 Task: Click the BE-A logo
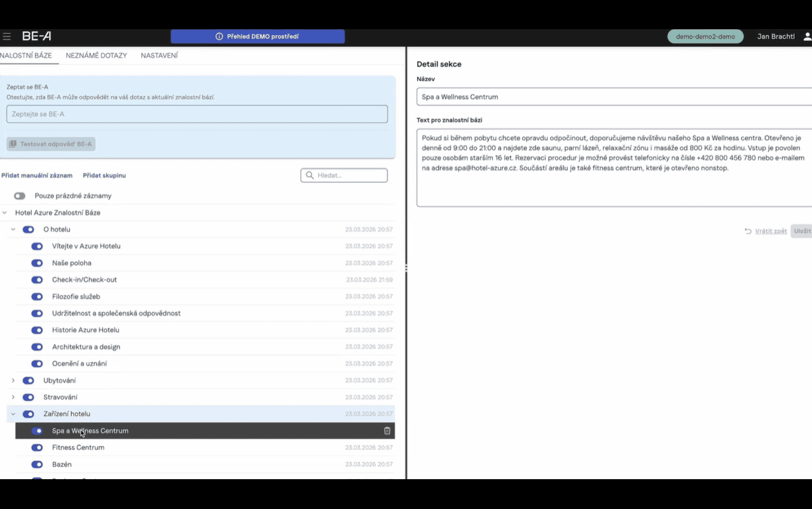click(36, 36)
